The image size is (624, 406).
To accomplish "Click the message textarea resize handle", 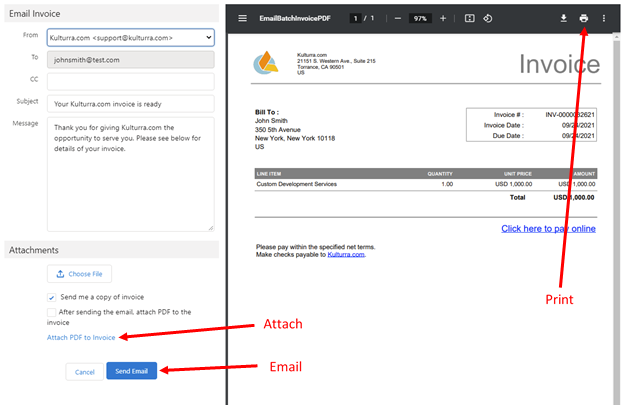I will tap(211, 228).
